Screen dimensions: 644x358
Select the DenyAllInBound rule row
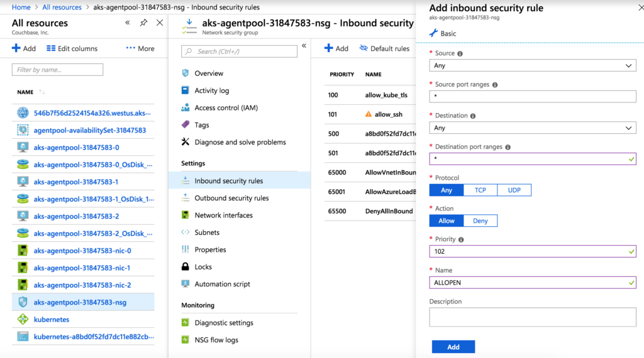coord(370,211)
